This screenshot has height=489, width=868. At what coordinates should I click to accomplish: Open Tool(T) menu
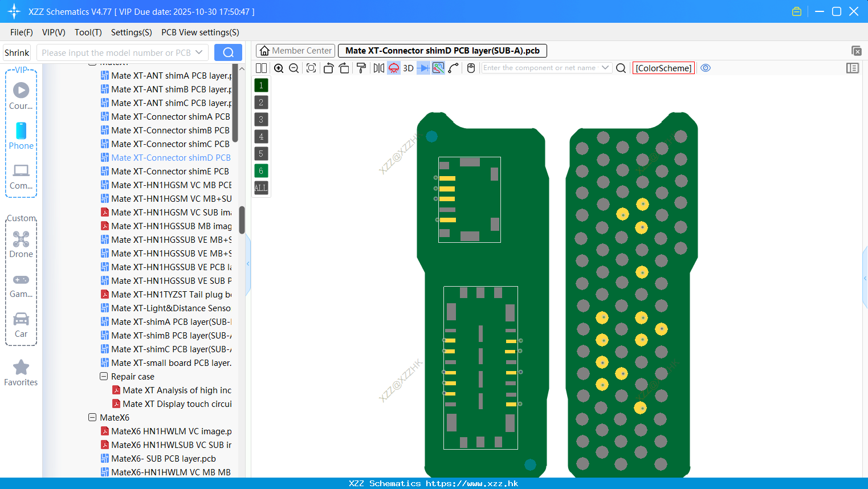pos(88,32)
